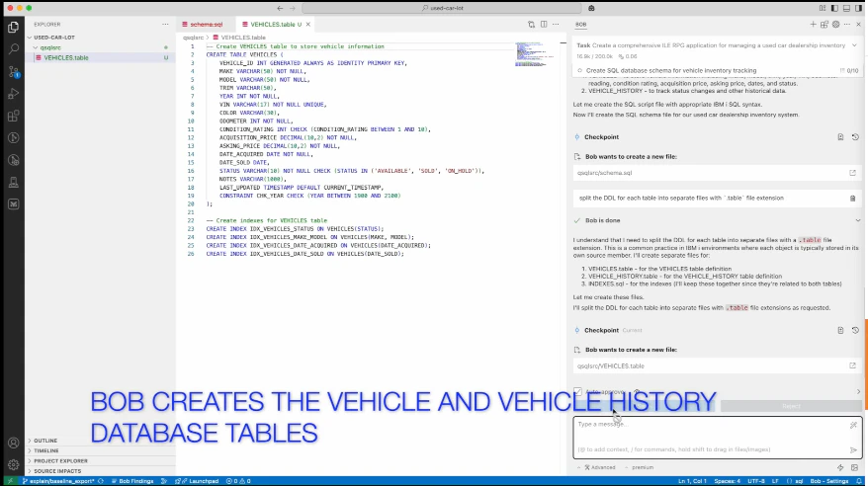
Task: Collapse the qsqlsrc folder
Action: pyautogui.click(x=50, y=47)
